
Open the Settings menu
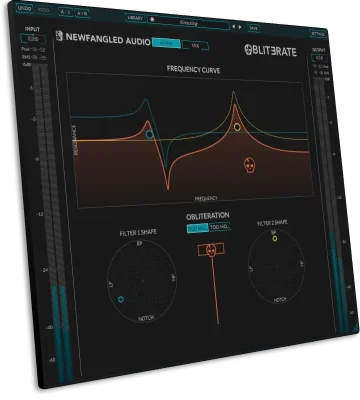tap(318, 33)
